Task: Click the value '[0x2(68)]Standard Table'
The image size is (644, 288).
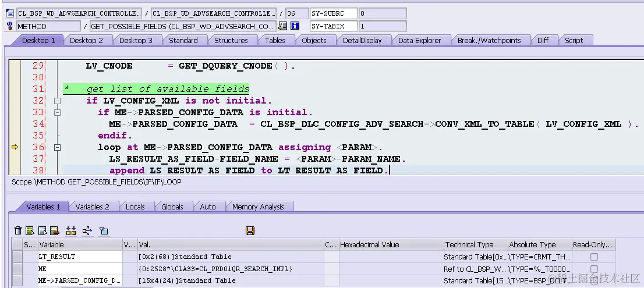Action: tap(185, 257)
